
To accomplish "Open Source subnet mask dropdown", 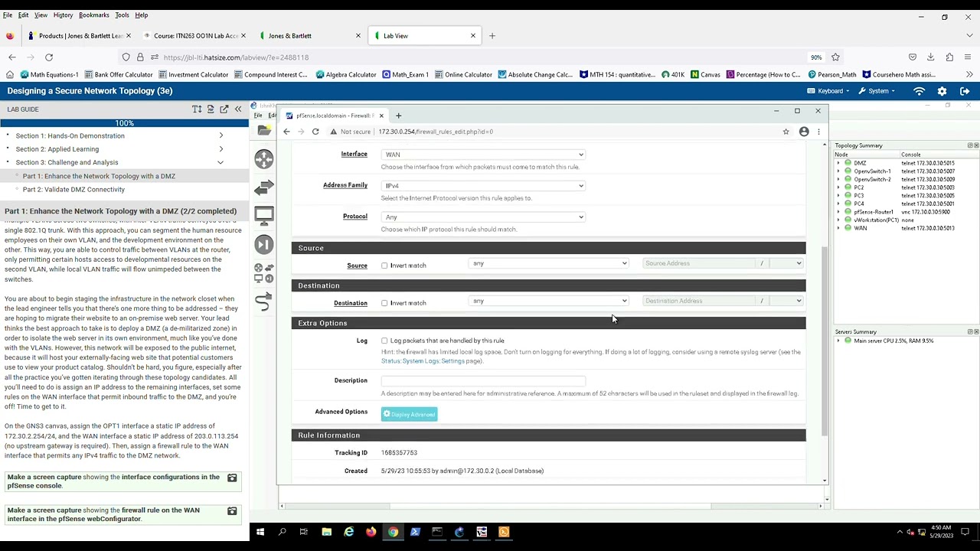I will point(786,263).
